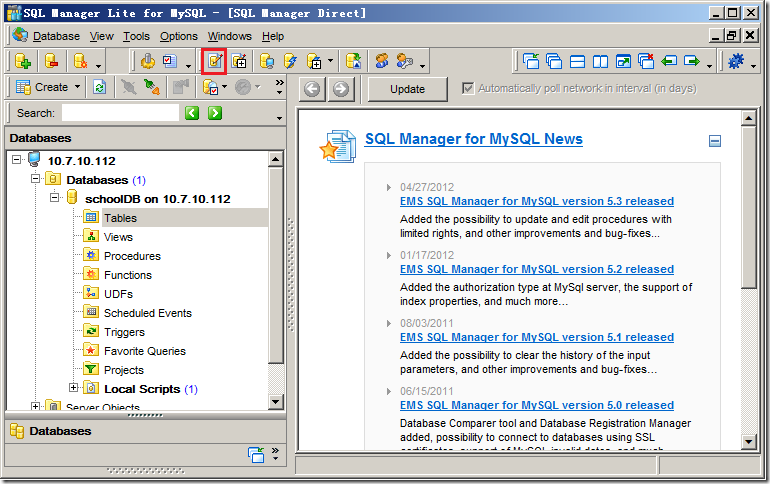Switch to previous window with green left arrow
This screenshot has width=770, height=484.
click(x=669, y=61)
